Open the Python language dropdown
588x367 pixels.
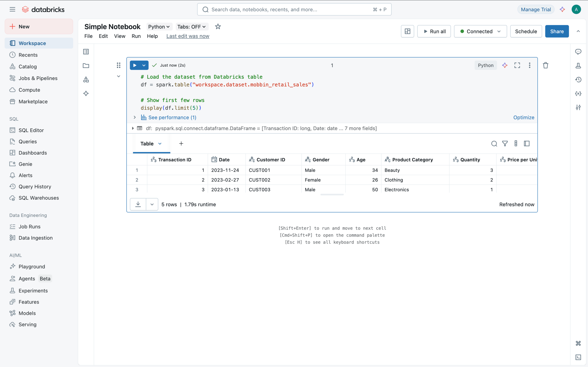point(159,27)
